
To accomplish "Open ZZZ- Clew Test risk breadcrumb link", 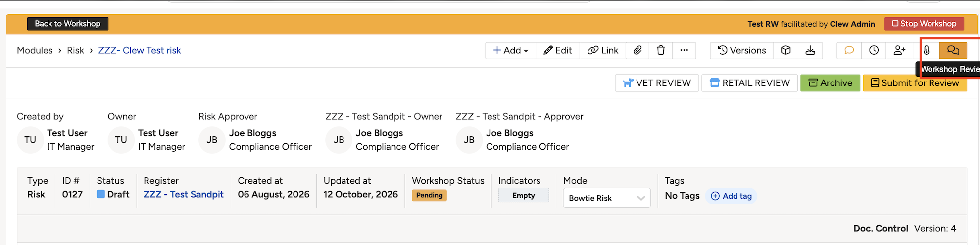I will tap(140, 50).
